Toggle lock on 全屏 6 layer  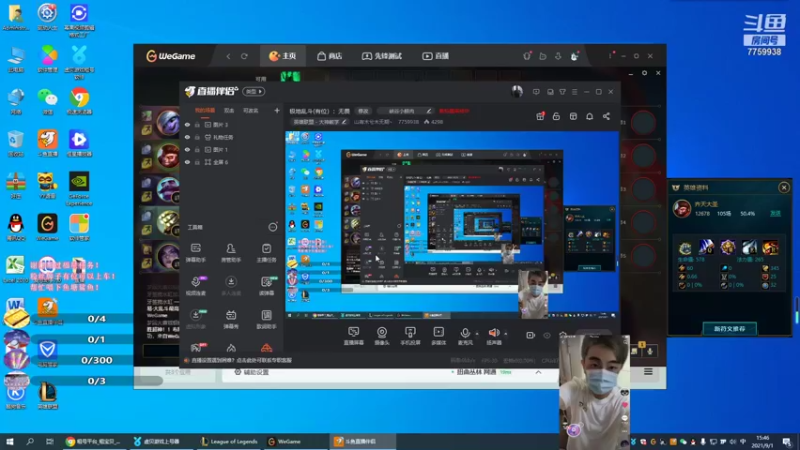(x=197, y=162)
